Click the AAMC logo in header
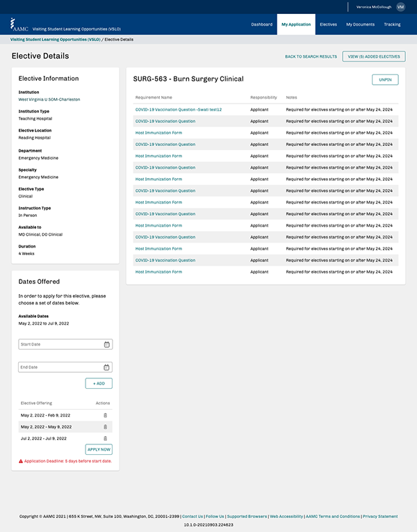 coord(19,24)
